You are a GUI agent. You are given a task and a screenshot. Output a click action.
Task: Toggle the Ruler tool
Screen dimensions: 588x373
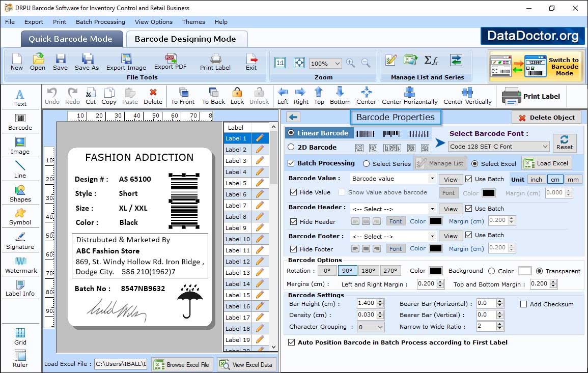20,359
